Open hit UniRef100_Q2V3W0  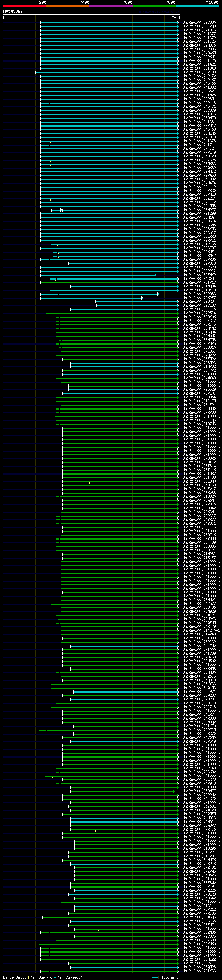point(199,23)
